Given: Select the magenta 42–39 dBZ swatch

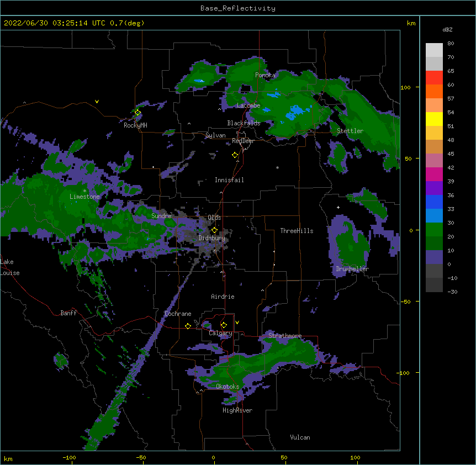Looking at the screenshot, I should point(434,174).
